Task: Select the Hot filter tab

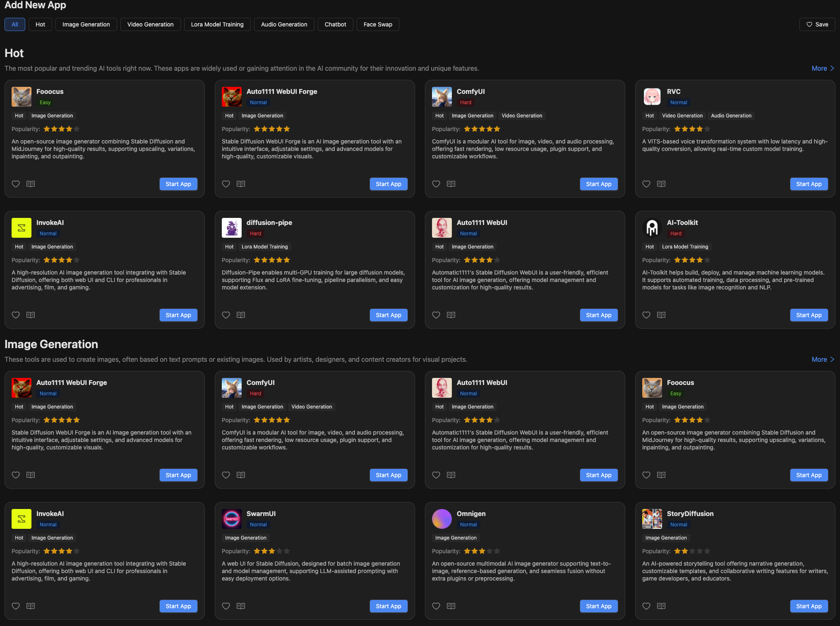Action: (x=40, y=24)
